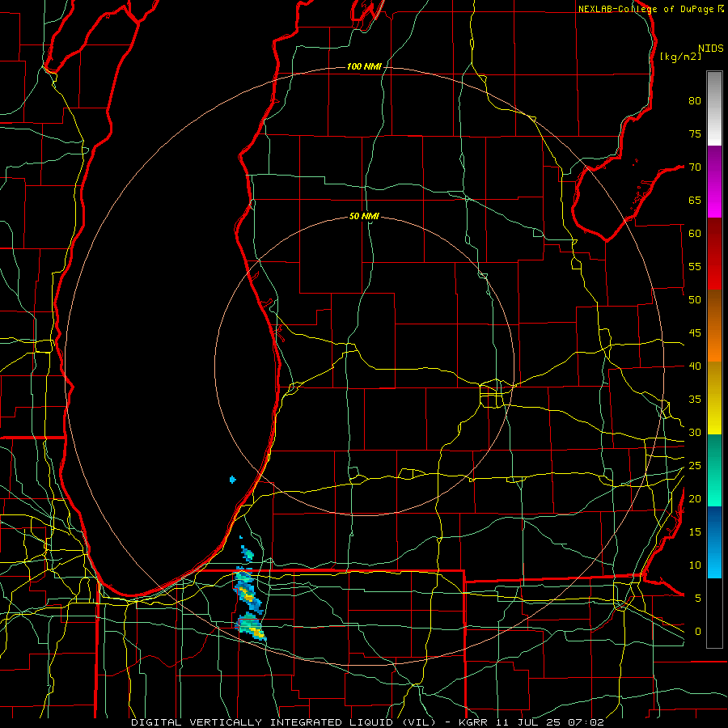Click the KGRR station identifier in the caption
728x728 pixels.
tap(475, 722)
